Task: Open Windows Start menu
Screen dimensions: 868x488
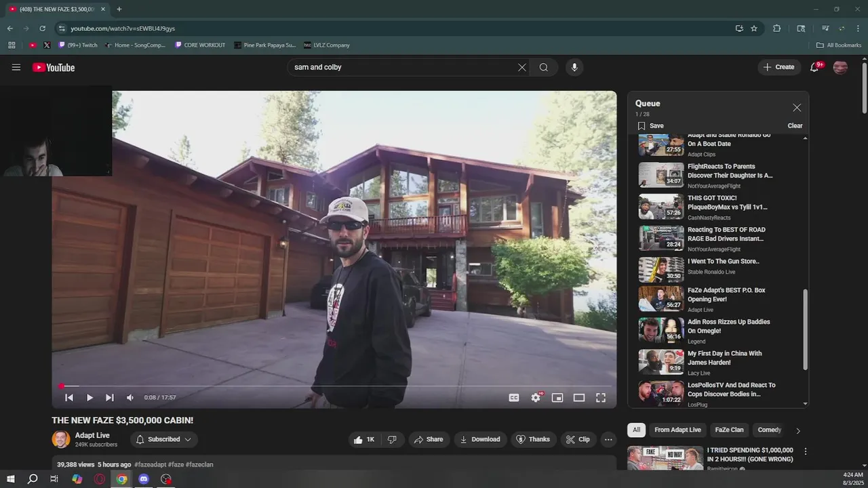Action: (x=10, y=479)
